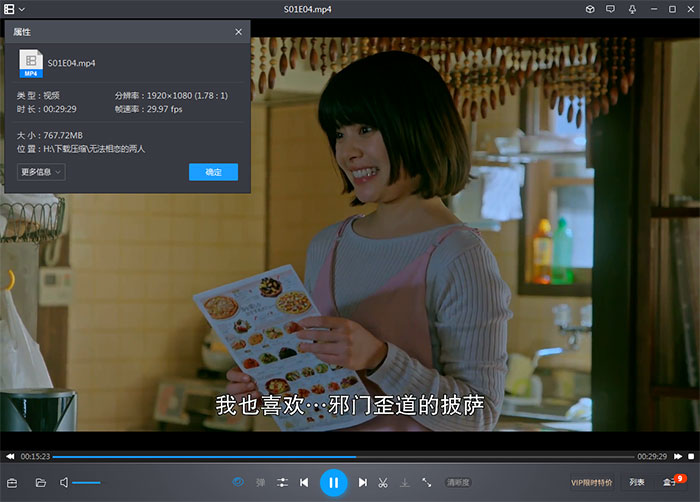
Task: Select the 29.97 fps frame rate value
Action: tap(165, 109)
